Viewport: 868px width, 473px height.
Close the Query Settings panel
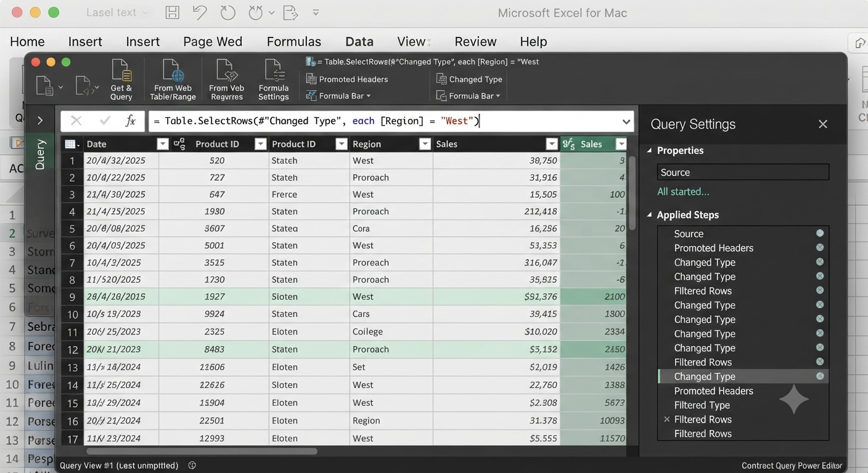[823, 124]
